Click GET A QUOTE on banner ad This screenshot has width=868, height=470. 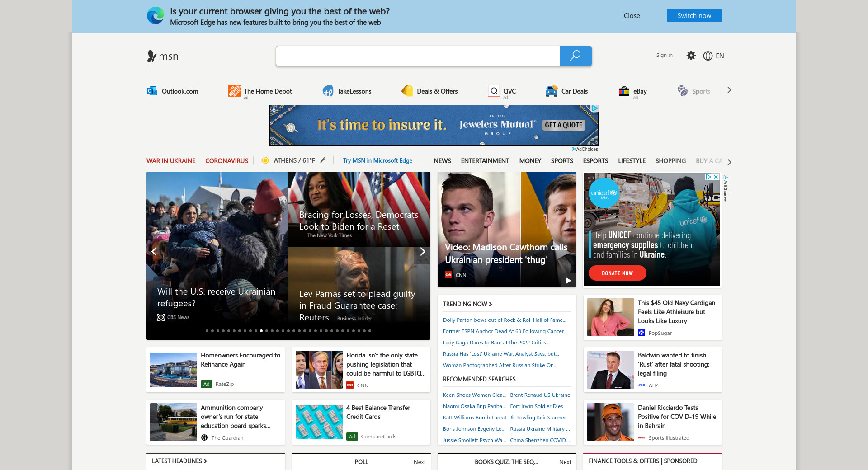pos(563,125)
